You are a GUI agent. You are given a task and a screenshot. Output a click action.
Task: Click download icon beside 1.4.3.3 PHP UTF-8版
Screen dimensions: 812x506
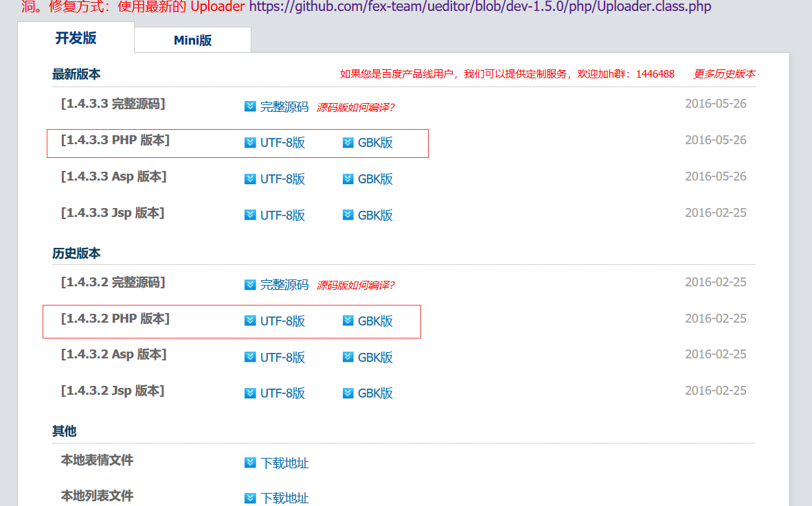(250, 142)
